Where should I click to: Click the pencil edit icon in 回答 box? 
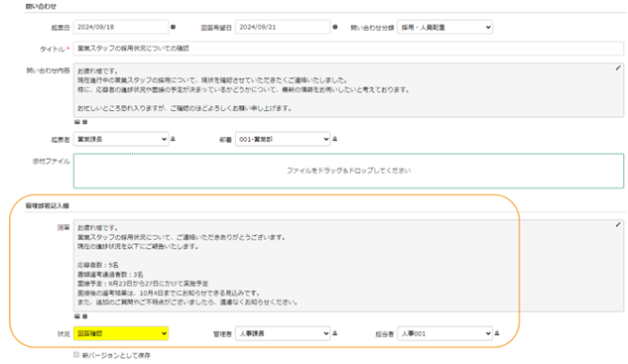click(x=618, y=224)
